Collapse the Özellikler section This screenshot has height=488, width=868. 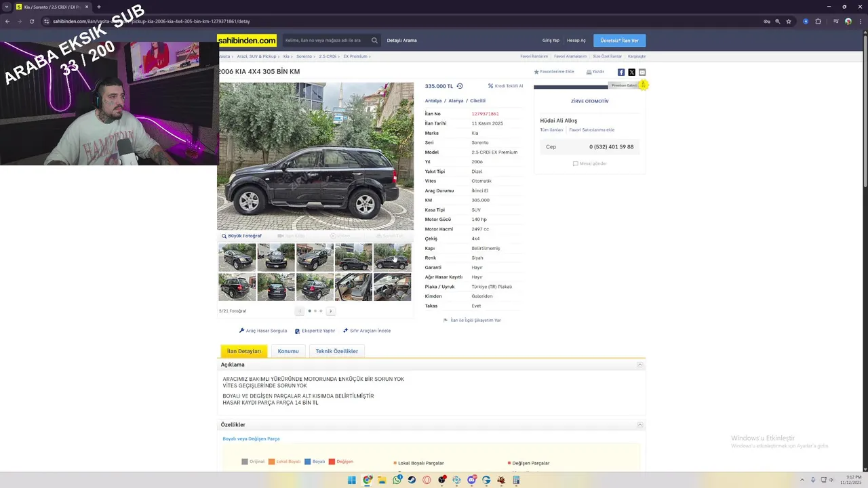coord(639,424)
